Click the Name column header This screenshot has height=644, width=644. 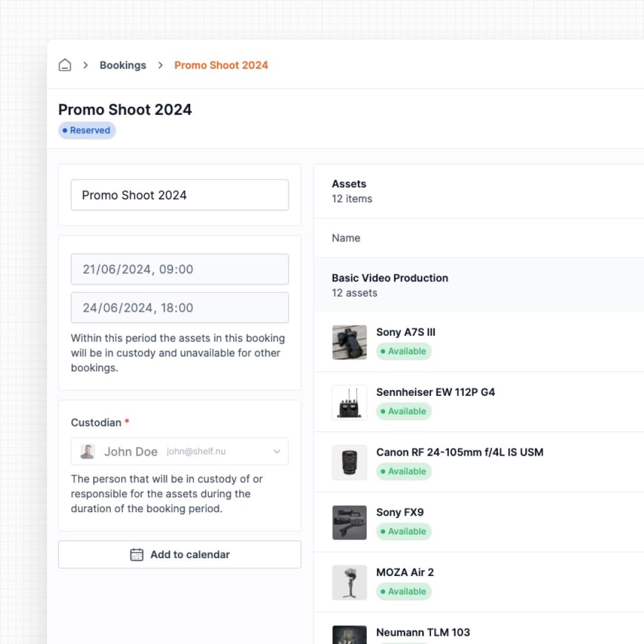[346, 238]
